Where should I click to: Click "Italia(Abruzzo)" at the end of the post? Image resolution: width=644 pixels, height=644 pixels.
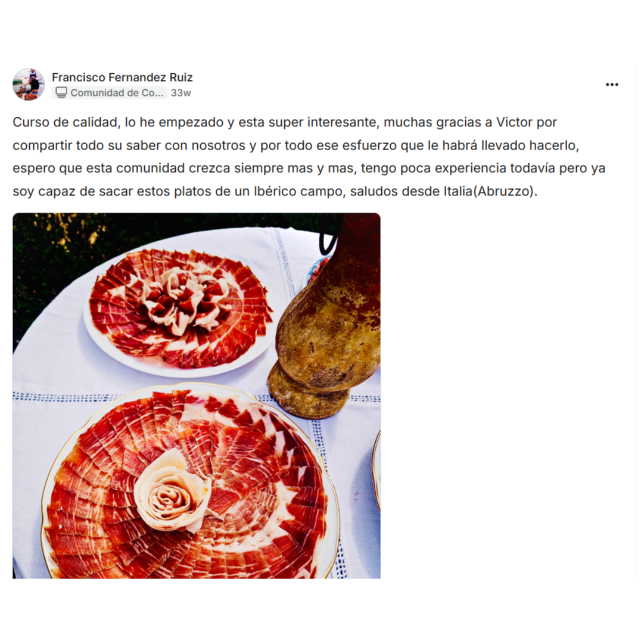coord(490,191)
